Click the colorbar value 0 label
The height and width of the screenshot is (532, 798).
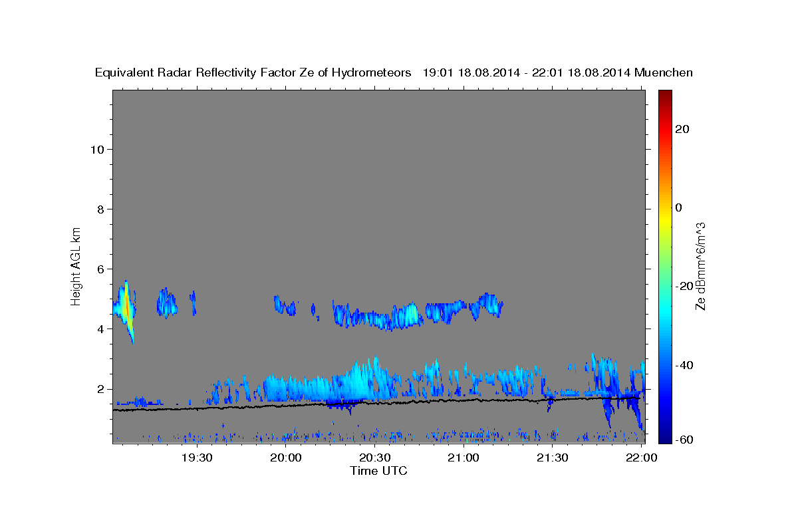(x=678, y=207)
